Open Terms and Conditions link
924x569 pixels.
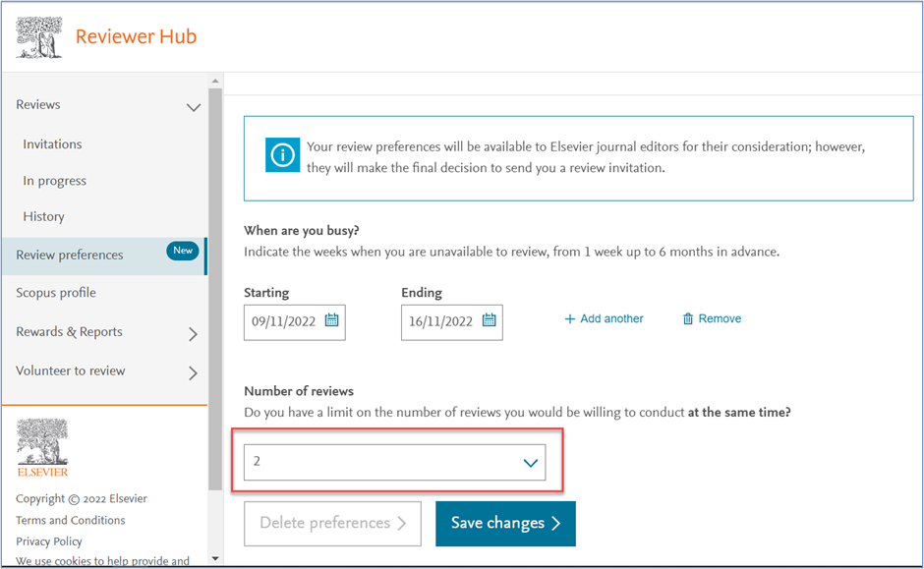click(x=70, y=521)
